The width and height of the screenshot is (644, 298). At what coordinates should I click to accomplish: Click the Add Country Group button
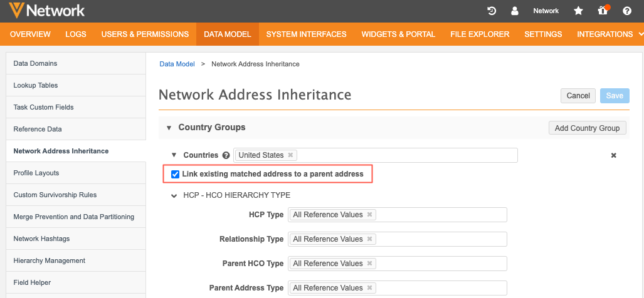pyautogui.click(x=587, y=128)
